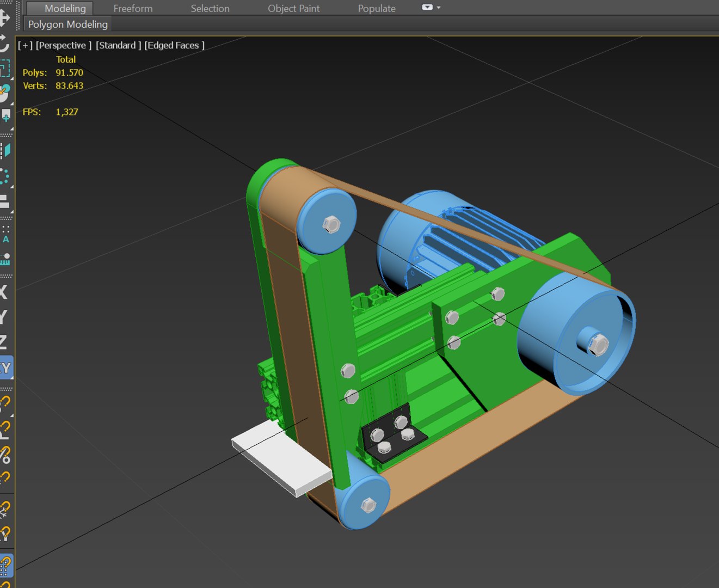Switch to the Freeform ribbon tab

click(133, 8)
